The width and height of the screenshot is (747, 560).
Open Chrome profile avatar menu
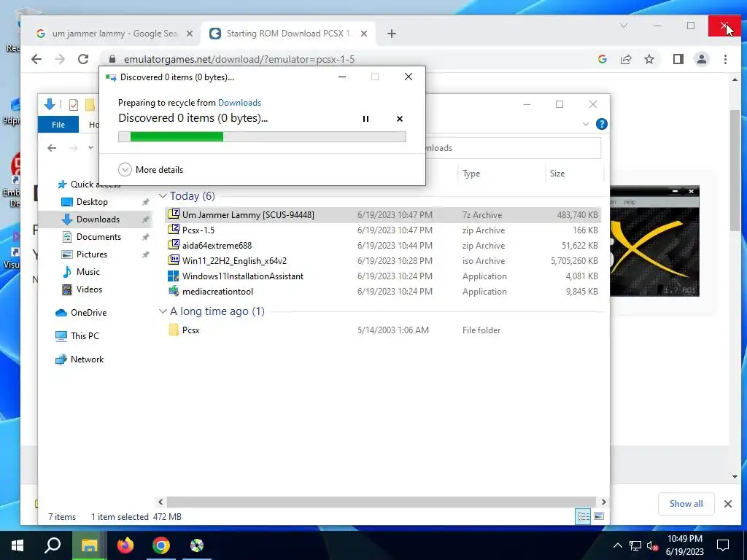click(x=702, y=60)
